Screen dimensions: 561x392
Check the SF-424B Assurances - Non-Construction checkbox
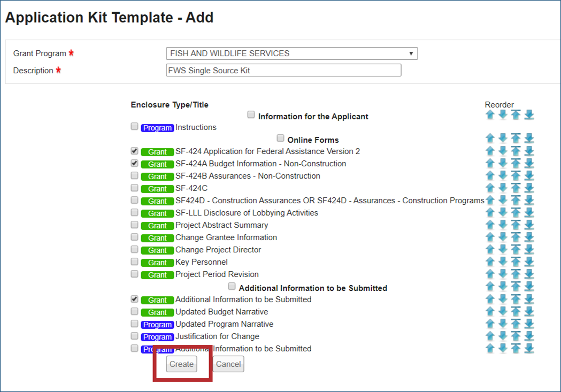(134, 176)
